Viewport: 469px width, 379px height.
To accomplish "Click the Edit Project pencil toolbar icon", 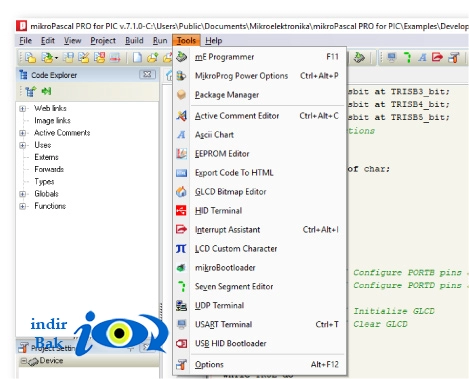I will coord(84,58).
